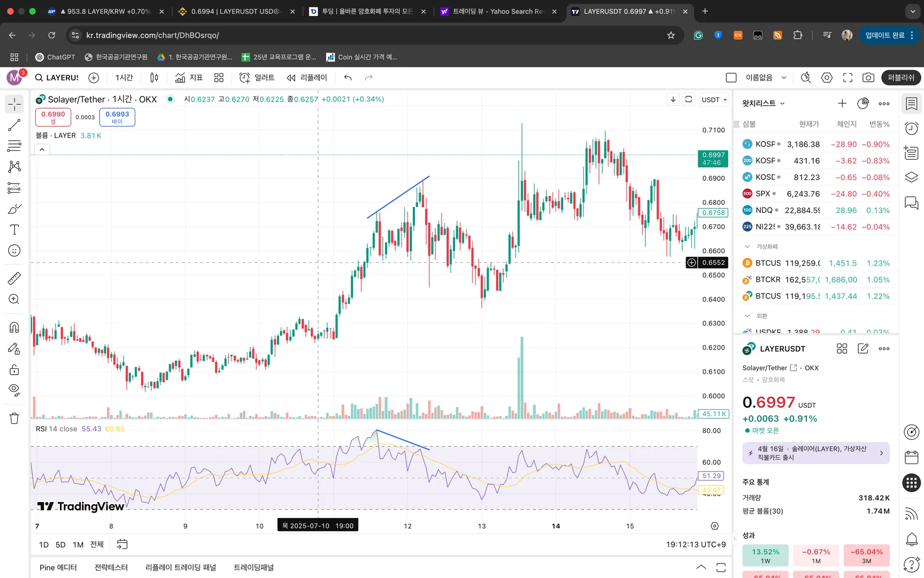The width and height of the screenshot is (924, 578).
Task: Hide all drawings with eye icon
Action: [14, 390]
